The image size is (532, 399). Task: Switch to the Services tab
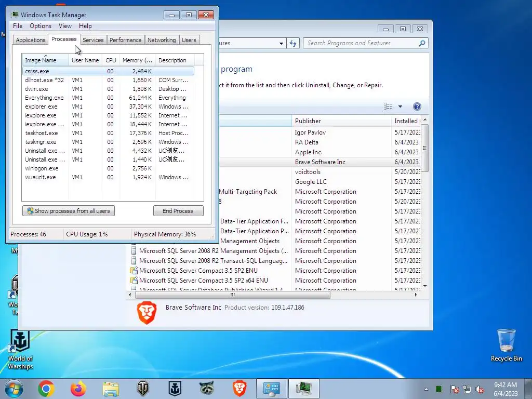click(x=93, y=40)
